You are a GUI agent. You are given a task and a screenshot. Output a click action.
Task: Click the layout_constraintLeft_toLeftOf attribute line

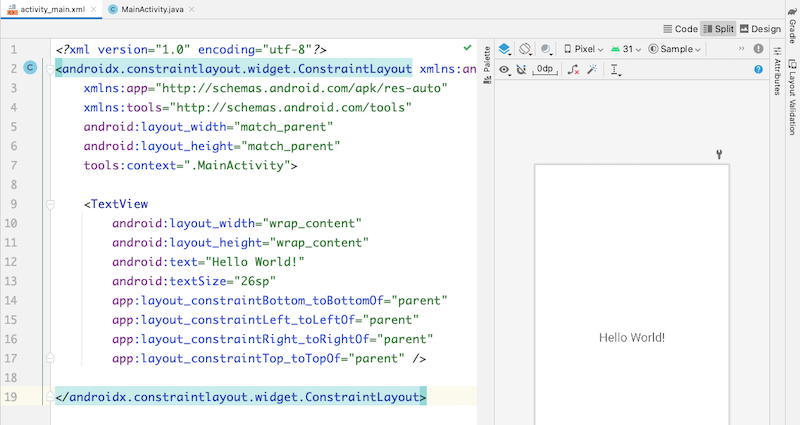click(x=265, y=320)
